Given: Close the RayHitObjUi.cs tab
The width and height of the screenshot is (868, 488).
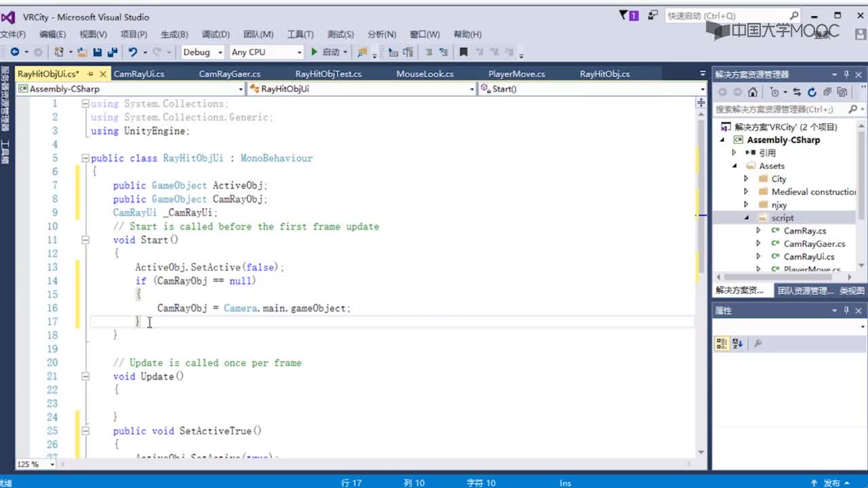Looking at the screenshot, I should point(103,74).
